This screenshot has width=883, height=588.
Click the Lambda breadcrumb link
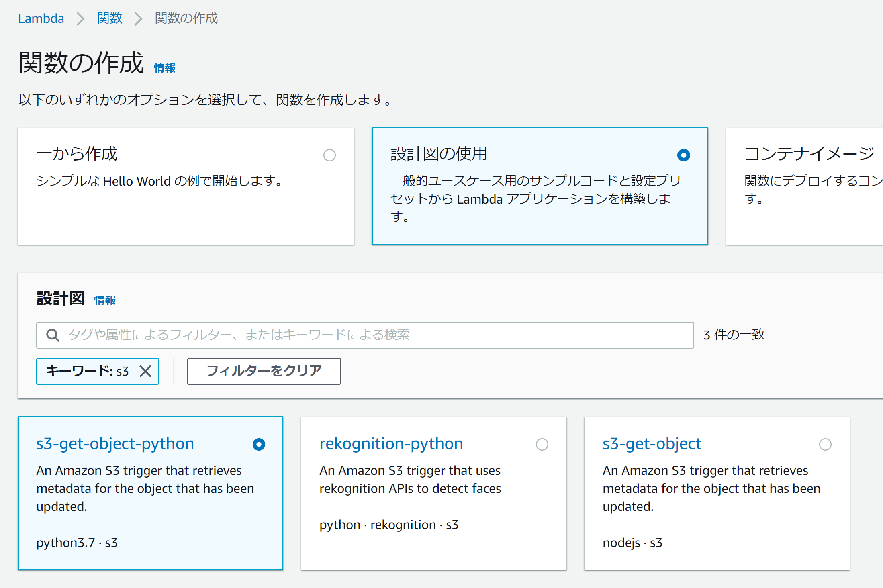(x=41, y=18)
